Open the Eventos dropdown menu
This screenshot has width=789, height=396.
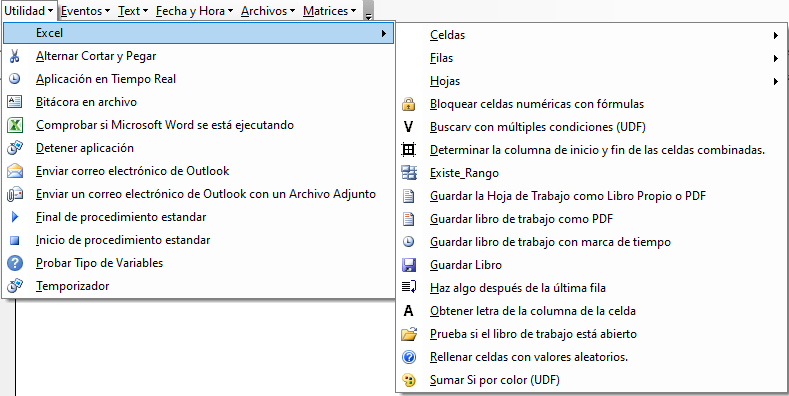point(86,11)
